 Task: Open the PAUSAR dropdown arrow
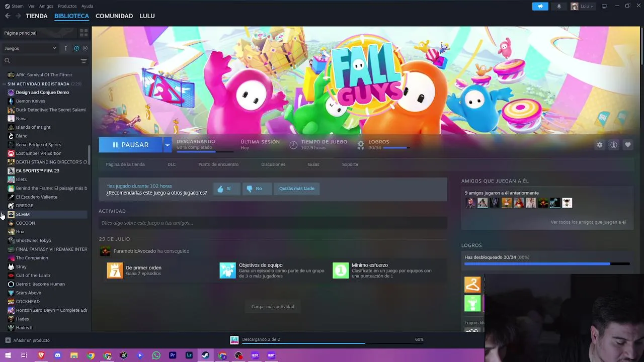(167, 145)
